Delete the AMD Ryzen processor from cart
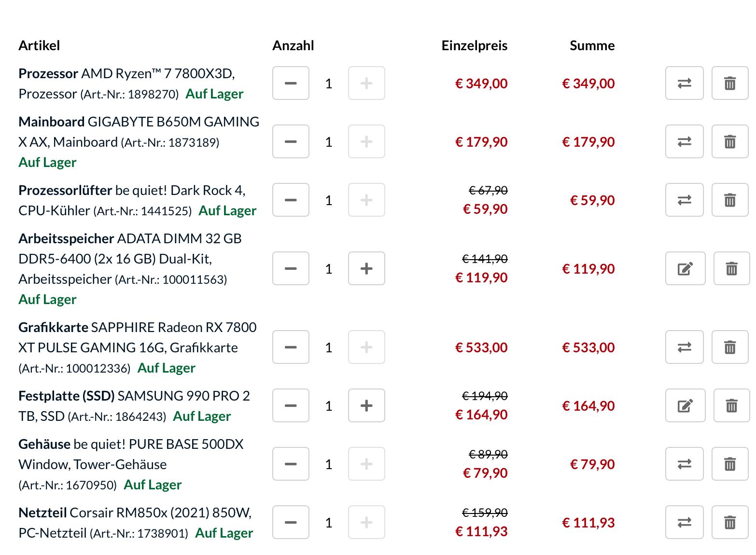This screenshot has height=555, width=756. click(730, 83)
